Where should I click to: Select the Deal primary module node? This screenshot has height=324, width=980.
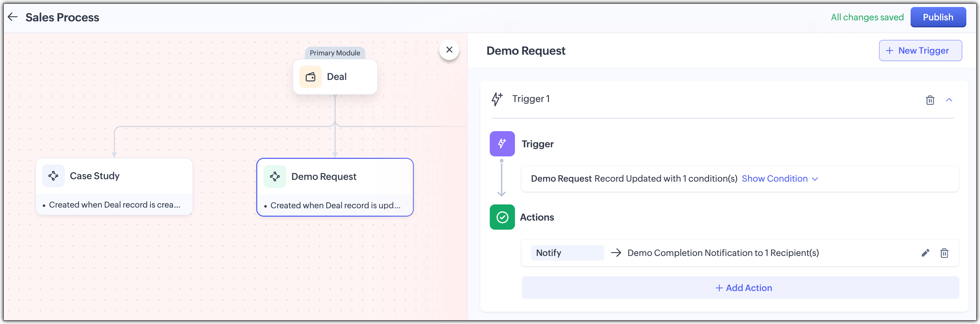pos(335,77)
